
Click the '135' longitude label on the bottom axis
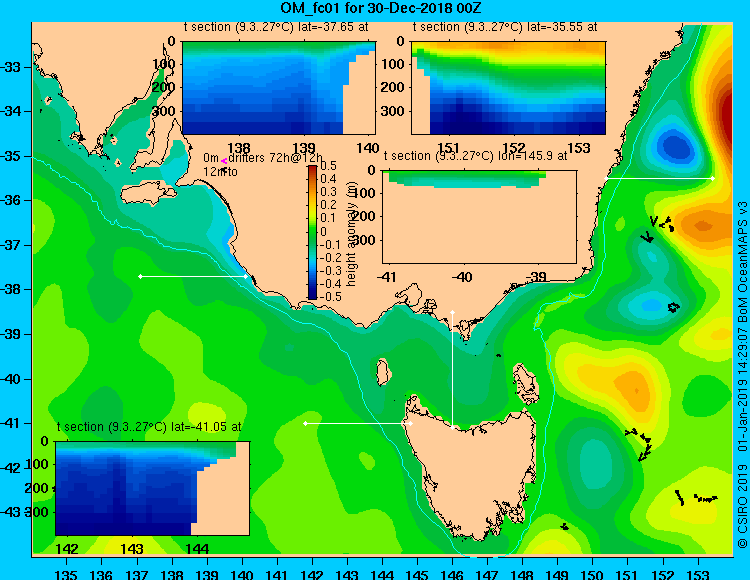click(x=66, y=575)
